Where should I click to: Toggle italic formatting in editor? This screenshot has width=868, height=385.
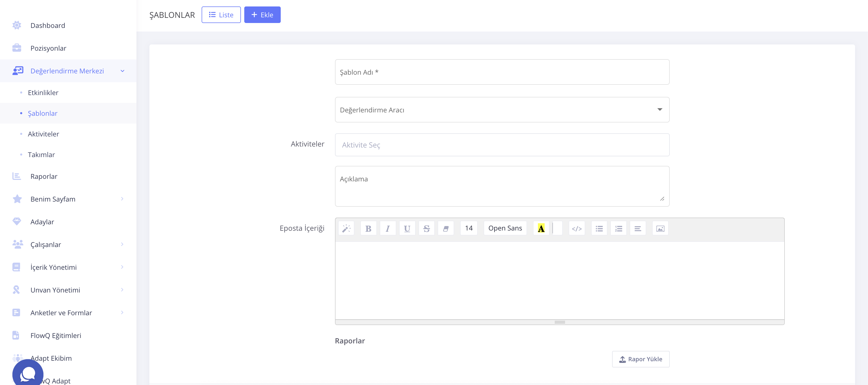(387, 228)
